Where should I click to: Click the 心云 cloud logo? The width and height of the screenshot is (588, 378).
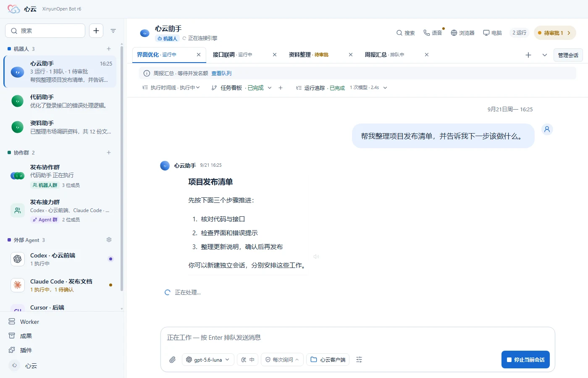pos(14,9)
